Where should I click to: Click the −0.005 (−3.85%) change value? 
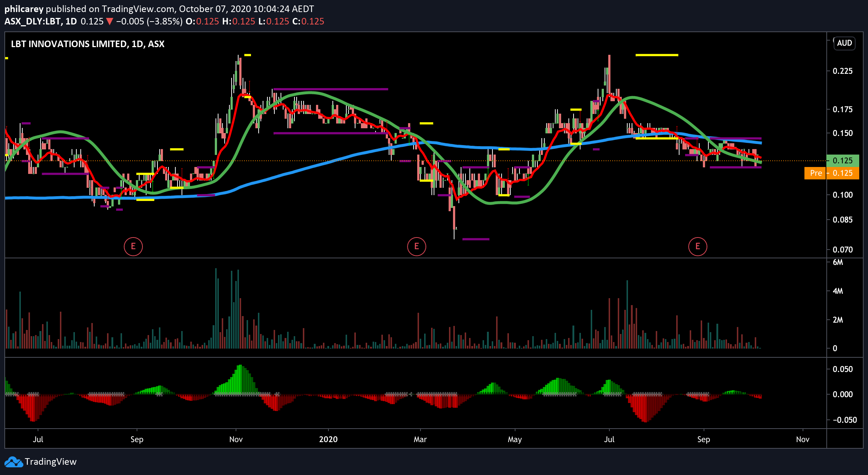tap(149, 22)
